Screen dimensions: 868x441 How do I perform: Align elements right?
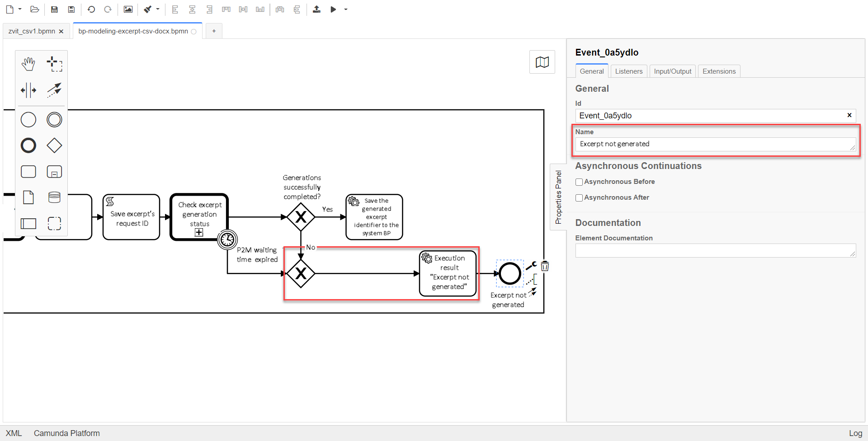[x=209, y=9]
